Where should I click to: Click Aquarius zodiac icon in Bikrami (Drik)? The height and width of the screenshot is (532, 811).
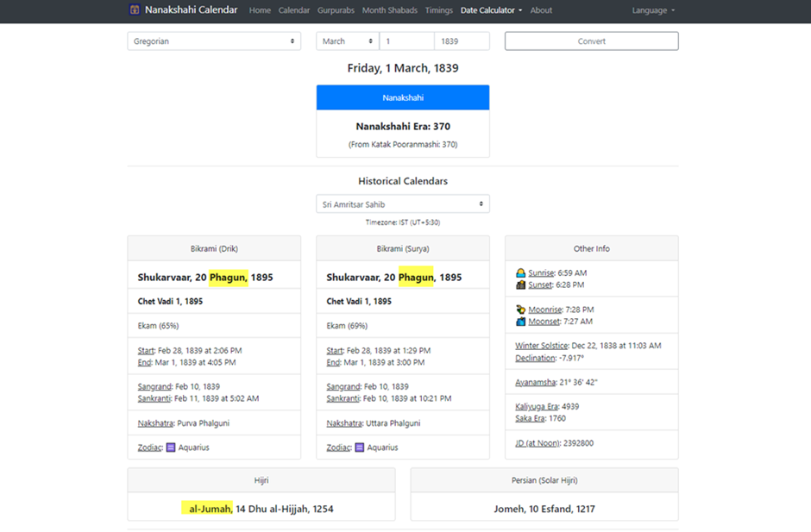point(171,448)
